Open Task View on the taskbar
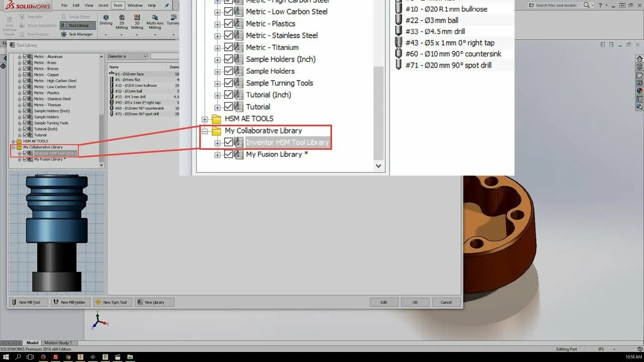The height and width of the screenshot is (362, 644). [31, 357]
